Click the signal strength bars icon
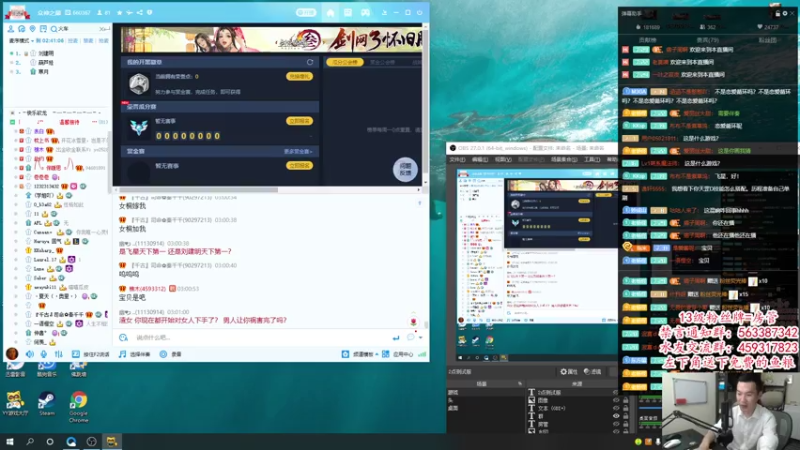This screenshot has height=450, width=800. tap(422, 354)
